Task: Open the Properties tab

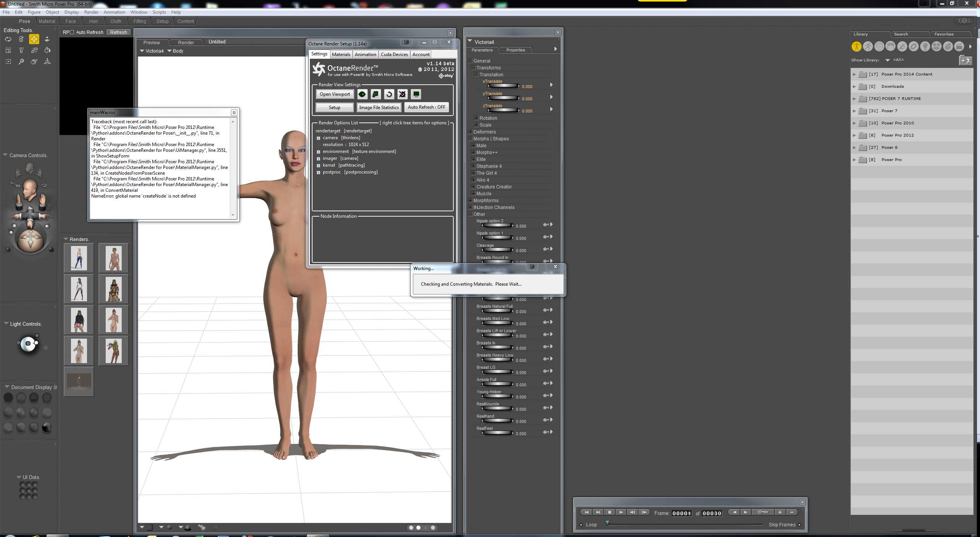Action: 516,50
